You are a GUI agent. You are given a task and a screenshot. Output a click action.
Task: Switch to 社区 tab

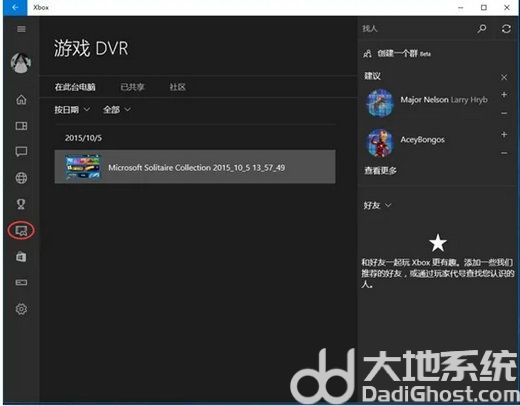coord(177,87)
